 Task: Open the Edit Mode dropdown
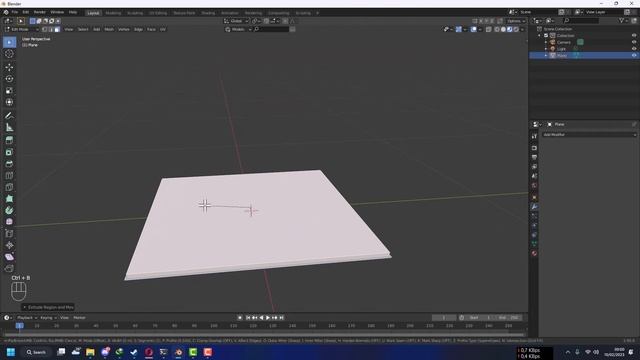click(x=22, y=29)
